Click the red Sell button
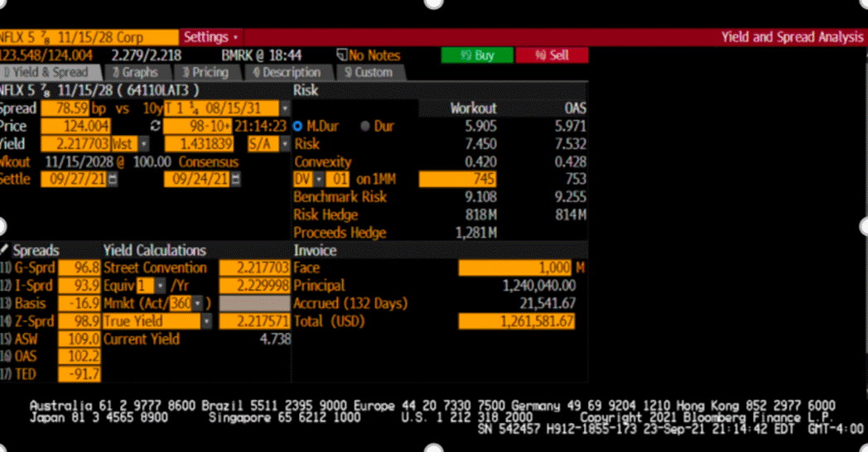Image resolution: width=868 pixels, height=452 pixels. click(552, 55)
